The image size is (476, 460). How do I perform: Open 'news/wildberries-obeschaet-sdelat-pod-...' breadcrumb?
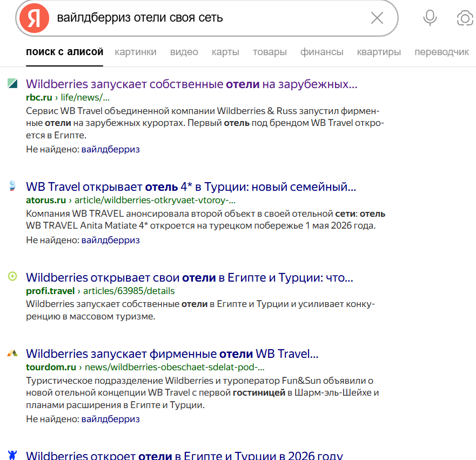[x=175, y=368]
